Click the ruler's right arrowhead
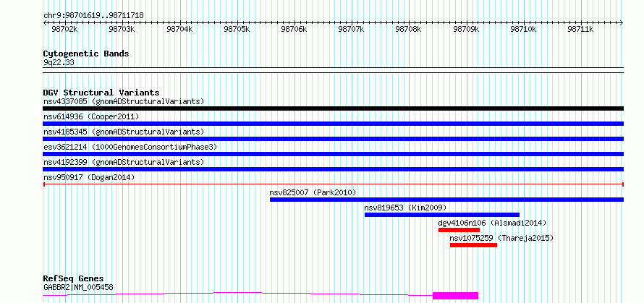This screenshot has width=644, height=303. point(622,22)
